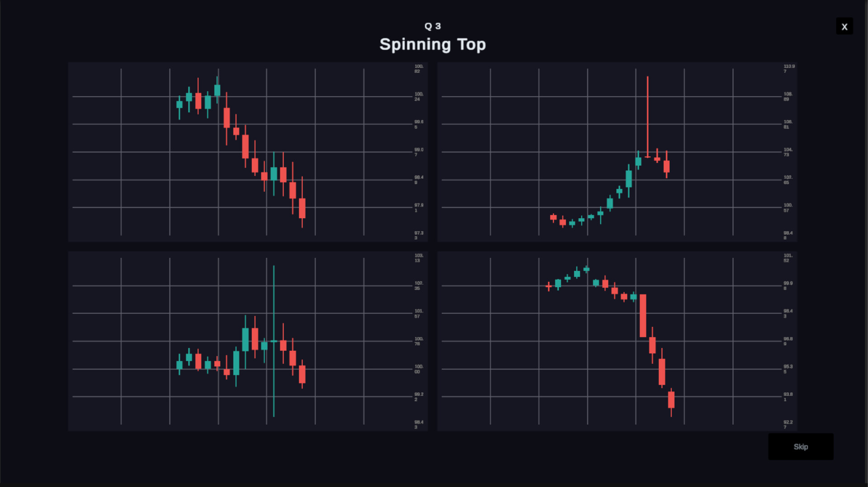
Task: Pick the bottom-left chart with the long teal wick
Action: click(x=248, y=341)
